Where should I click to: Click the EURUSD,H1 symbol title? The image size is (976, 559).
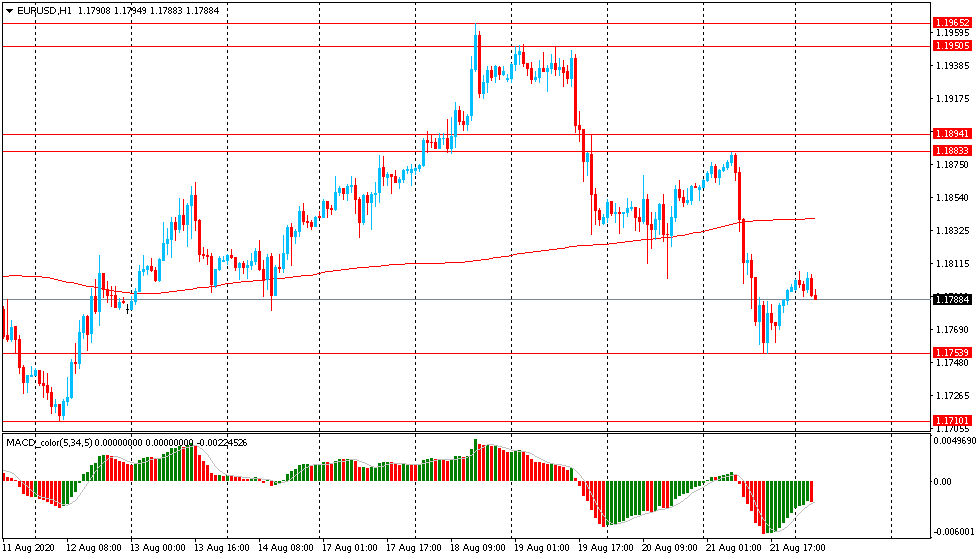[44, 11]
